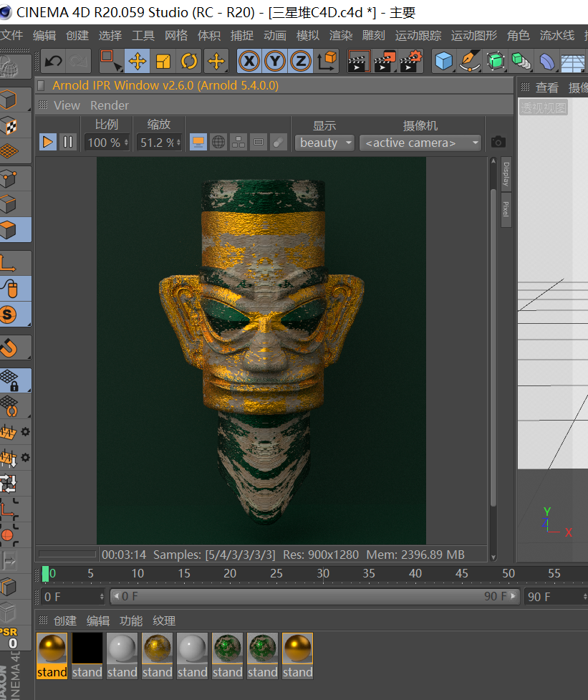This screenshot has height=700, width=588.
Task: Click the Cube primitive icon
Action: (x=443, y=62)
